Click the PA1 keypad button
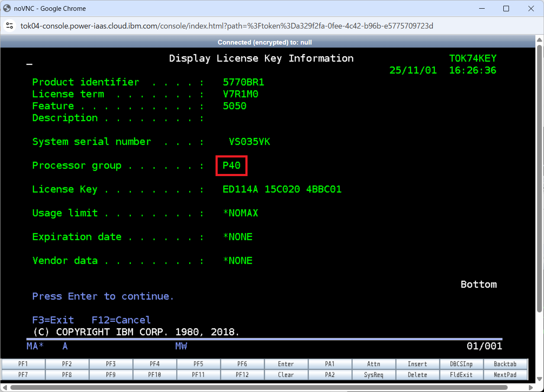The width and height of the screenshot is (544, 392). [x=330, y=364]
